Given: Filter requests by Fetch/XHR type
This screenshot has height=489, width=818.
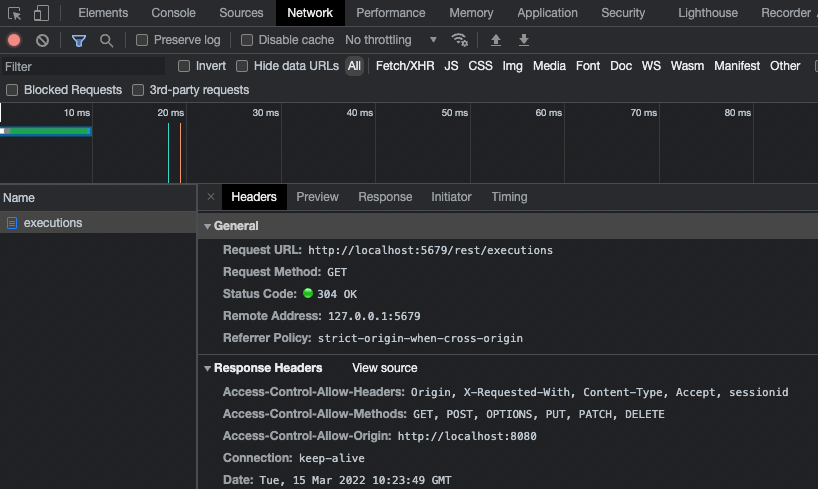Looking at the screenshot, I should (x=403, y=66).
